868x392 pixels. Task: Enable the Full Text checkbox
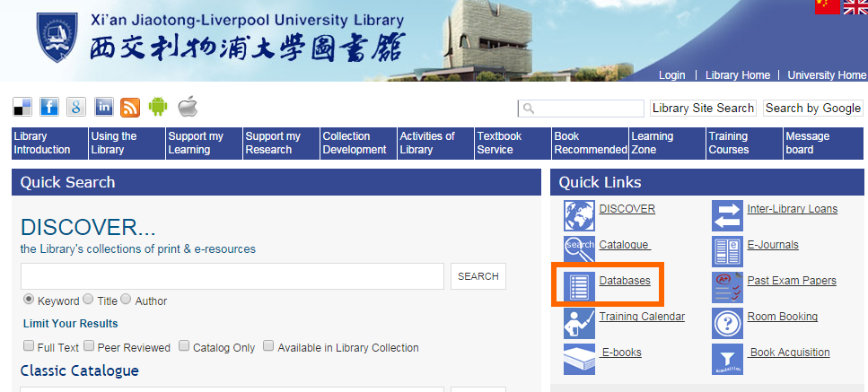click(x=28, y=346)
